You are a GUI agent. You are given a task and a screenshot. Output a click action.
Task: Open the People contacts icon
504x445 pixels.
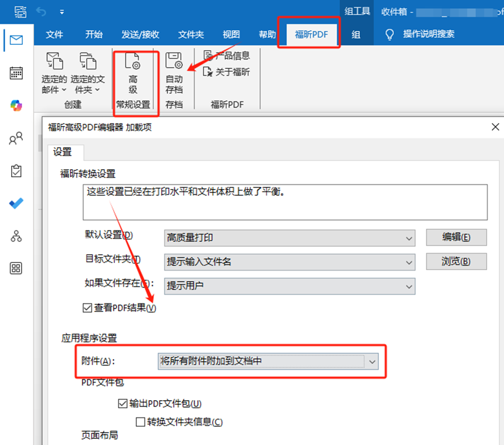pyautogui.click(x=16, y=138)
